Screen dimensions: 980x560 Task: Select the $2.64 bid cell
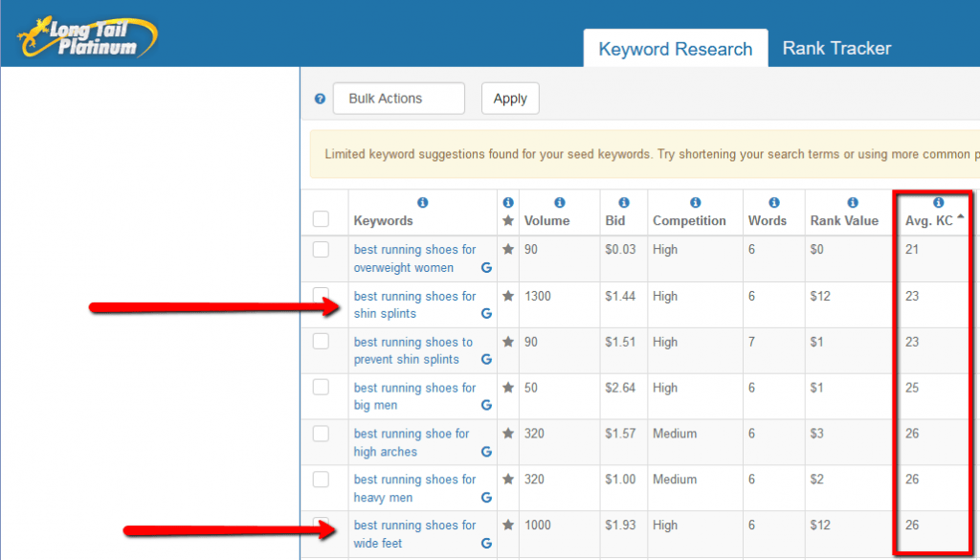point(620,388)
